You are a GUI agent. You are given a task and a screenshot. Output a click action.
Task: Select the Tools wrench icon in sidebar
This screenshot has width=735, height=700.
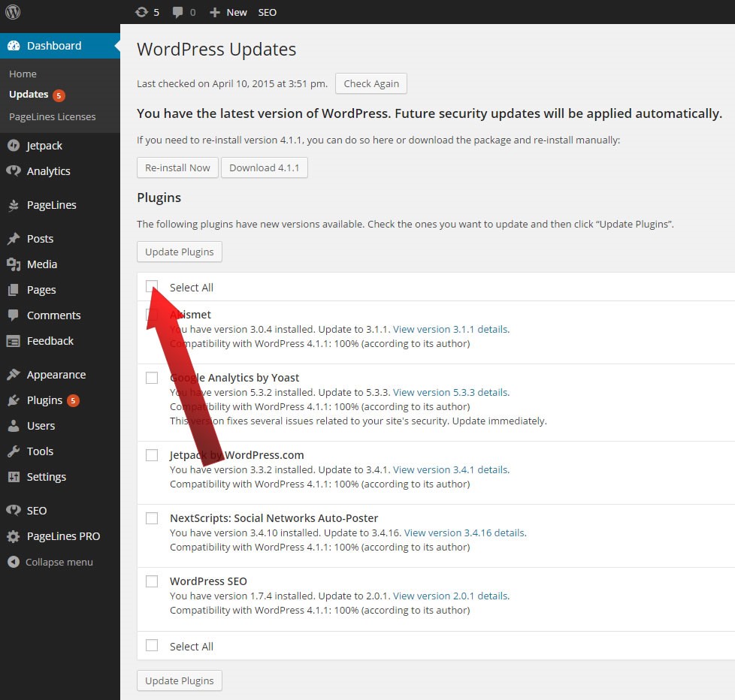coord(14,451)
